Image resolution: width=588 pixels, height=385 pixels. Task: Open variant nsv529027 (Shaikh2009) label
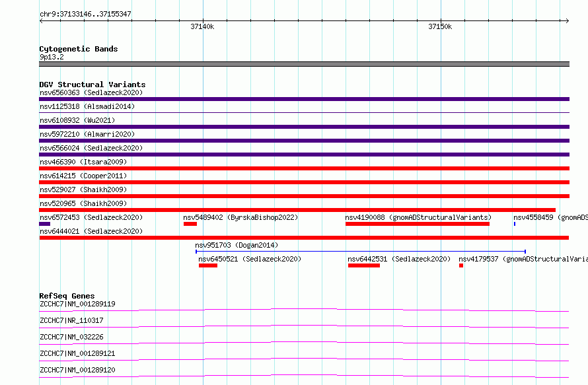[x=83, y=190]
